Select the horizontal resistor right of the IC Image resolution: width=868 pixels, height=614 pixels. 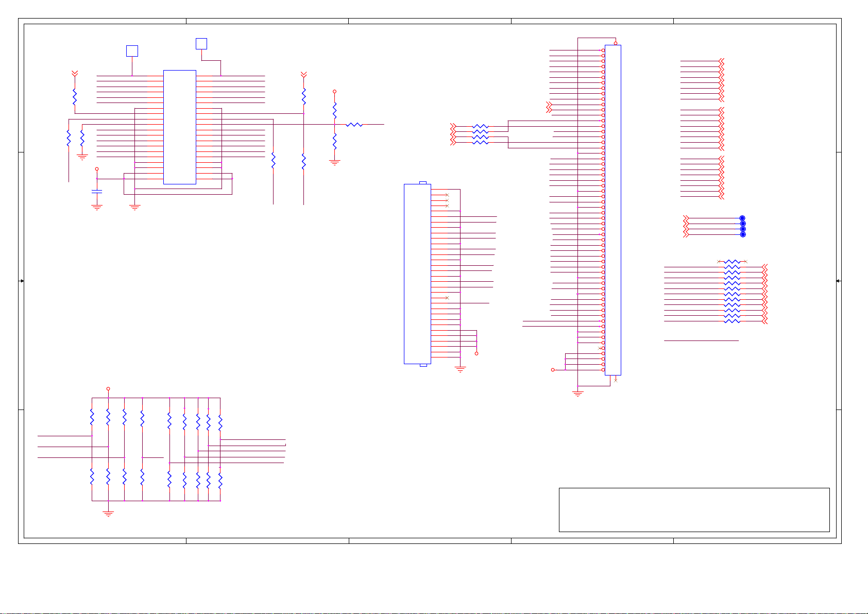354,125
